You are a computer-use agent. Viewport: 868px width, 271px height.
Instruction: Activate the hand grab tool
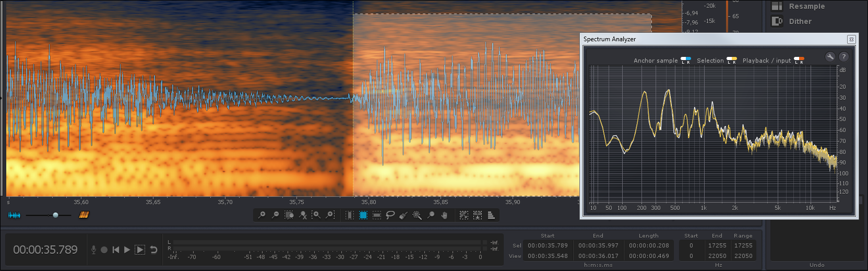click(x=444, y=215)
